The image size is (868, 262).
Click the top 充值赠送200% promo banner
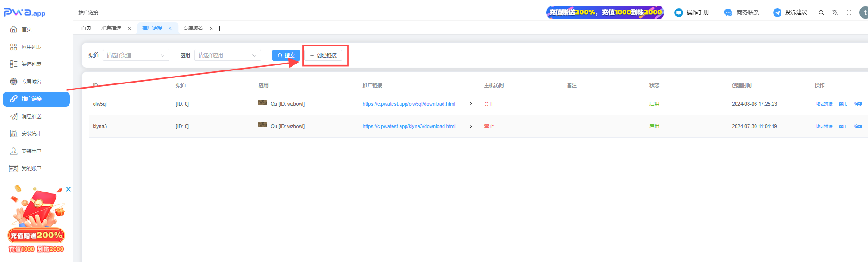(605, 13)
